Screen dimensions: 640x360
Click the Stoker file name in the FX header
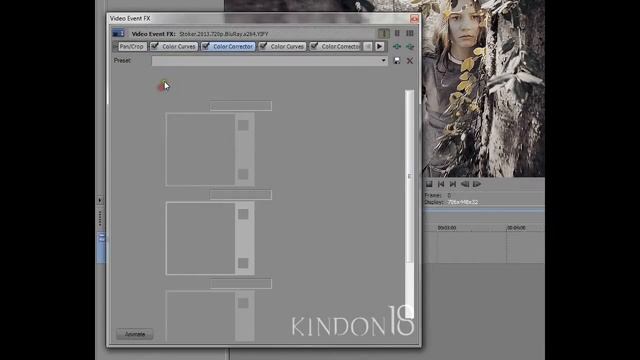(x=224, y=34)
